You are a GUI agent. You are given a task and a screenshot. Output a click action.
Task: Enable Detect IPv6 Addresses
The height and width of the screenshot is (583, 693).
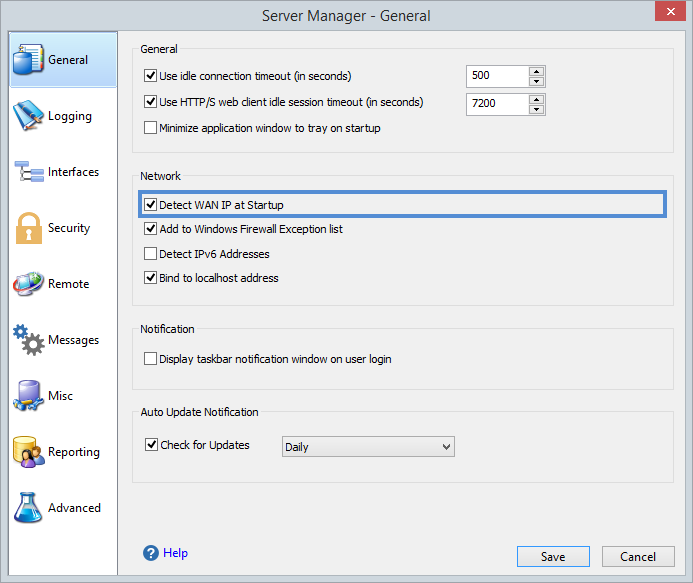pos(150,254)
